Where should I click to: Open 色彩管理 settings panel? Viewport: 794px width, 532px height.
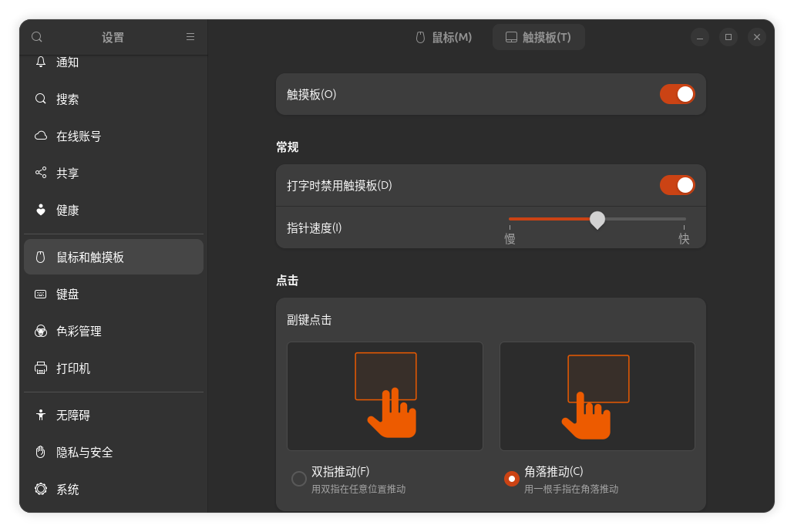(113, 331)
